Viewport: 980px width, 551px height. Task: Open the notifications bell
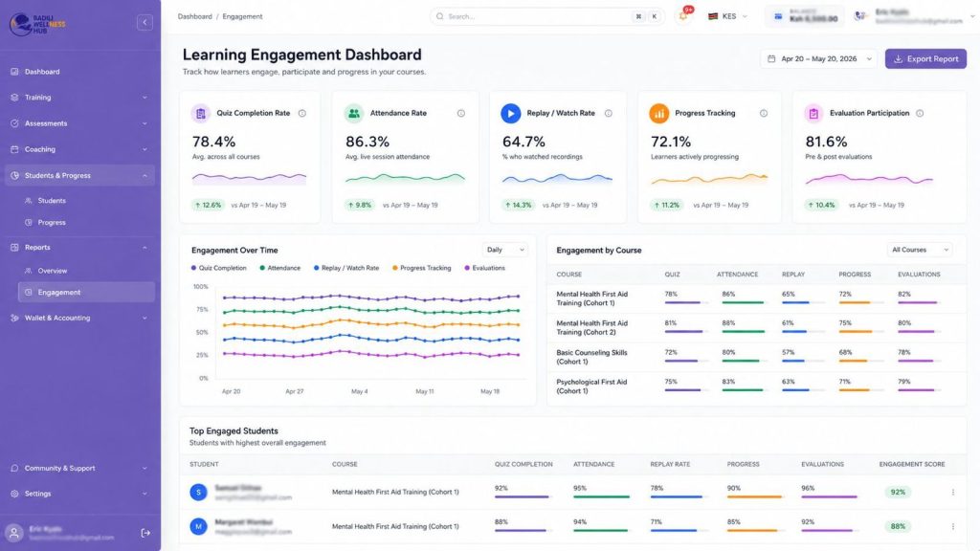pyautogui.click(x=683, y=16)
